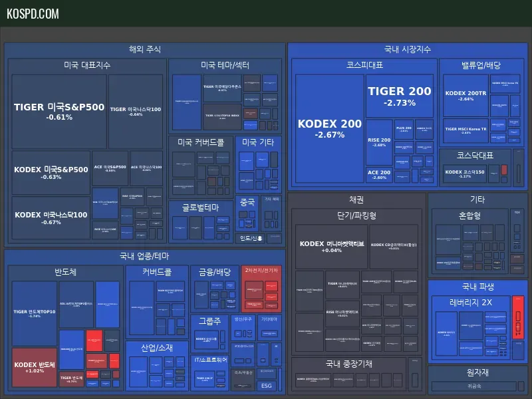Open the 산업/소재 section header

[157, 348]
